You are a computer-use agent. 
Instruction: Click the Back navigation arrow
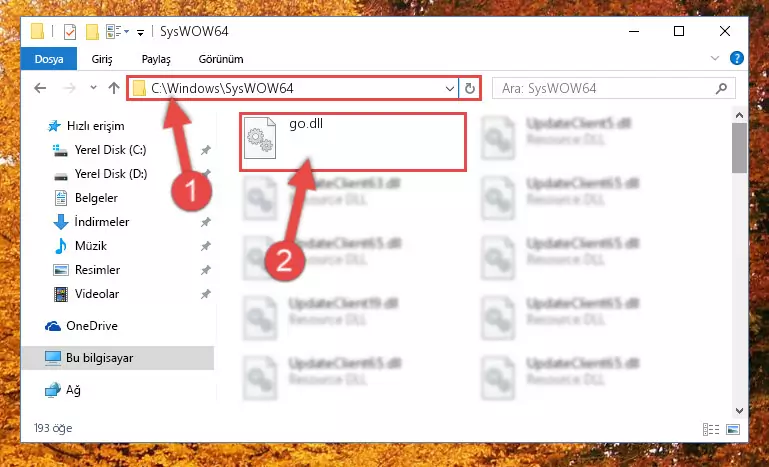click(40, 88)
